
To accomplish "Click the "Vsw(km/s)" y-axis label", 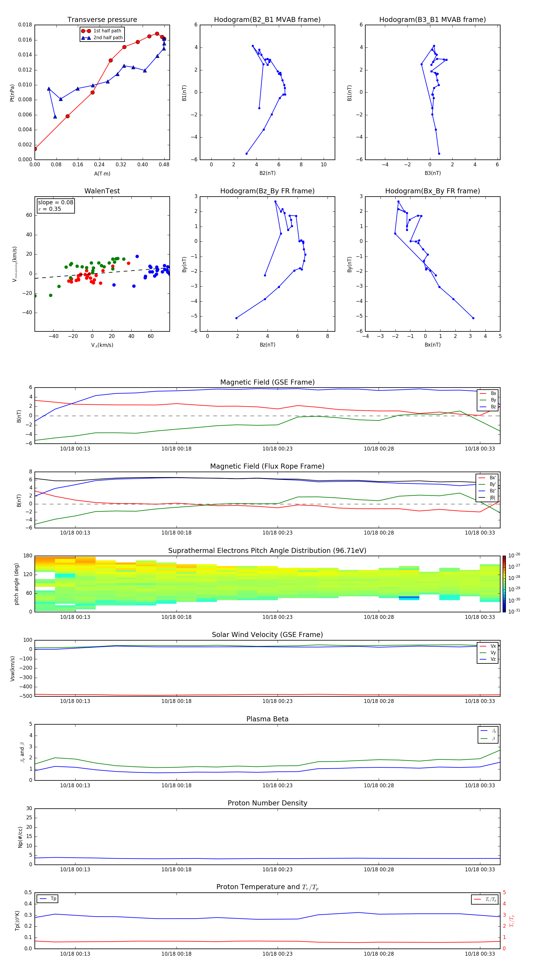I will 12,668.
